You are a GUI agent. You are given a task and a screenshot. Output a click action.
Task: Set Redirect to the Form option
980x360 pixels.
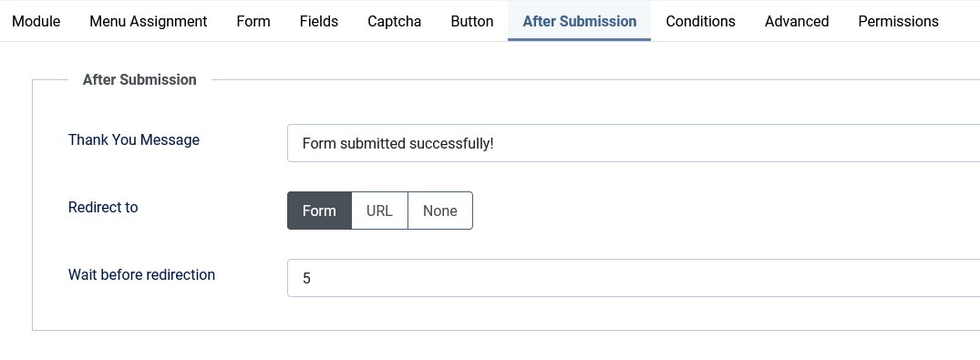click(x=319, y=211)
